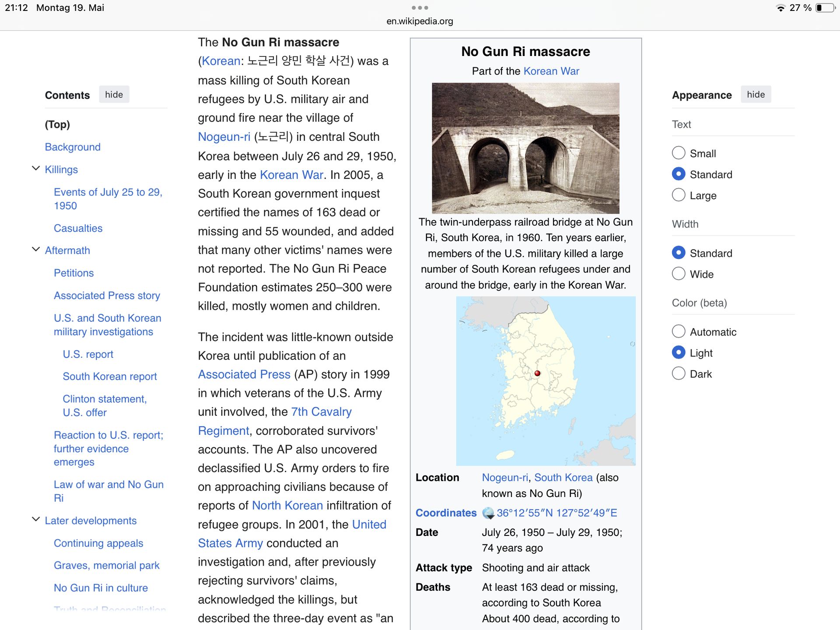Viewport: 840px width, 630px height.
Task: Collapse Later developments chevron
Action: tap(36, 520)
